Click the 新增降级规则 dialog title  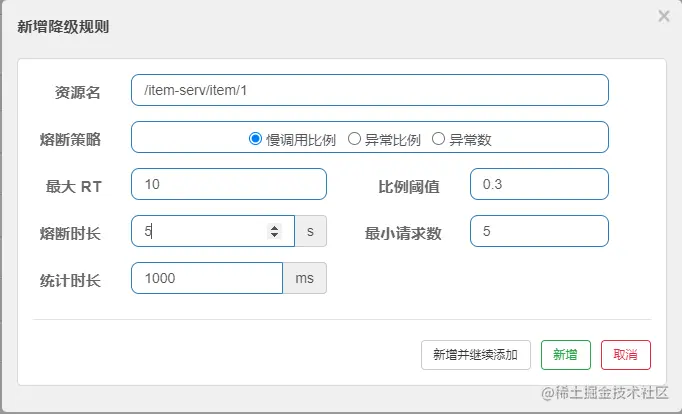coord(63,27)
